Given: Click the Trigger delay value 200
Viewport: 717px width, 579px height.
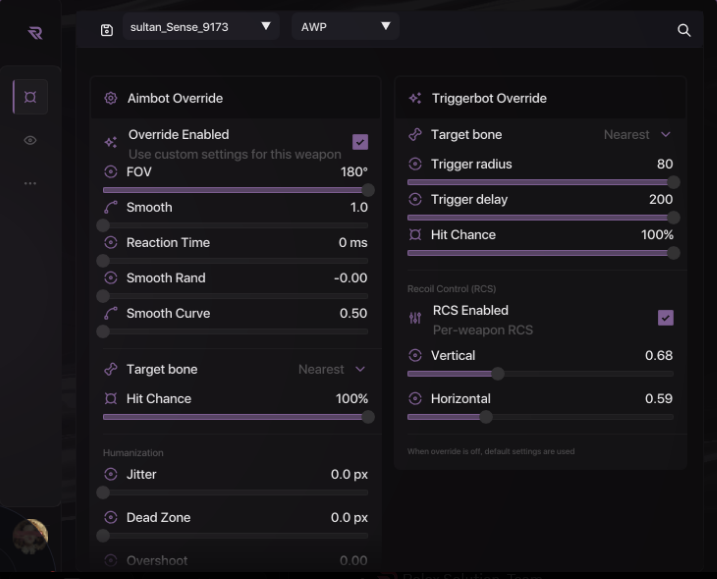Looking at the screenshot, I should (661, 199).
